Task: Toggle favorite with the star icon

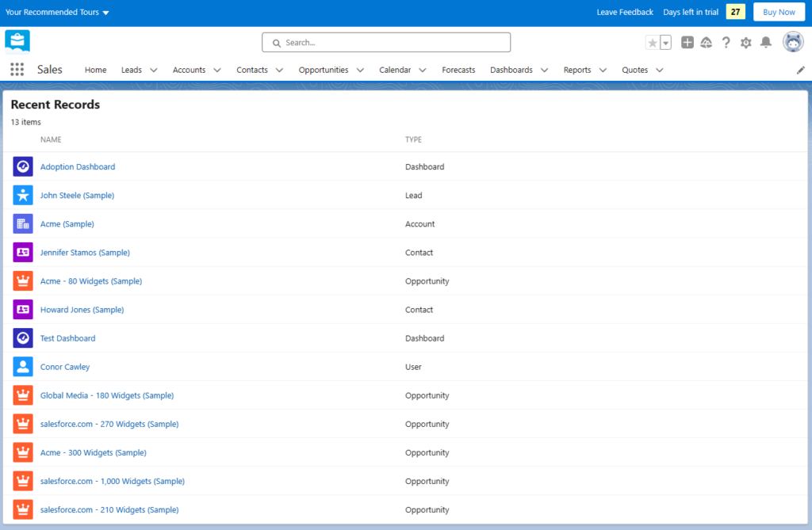Action: pyautogui.click(x=653, y=42)
